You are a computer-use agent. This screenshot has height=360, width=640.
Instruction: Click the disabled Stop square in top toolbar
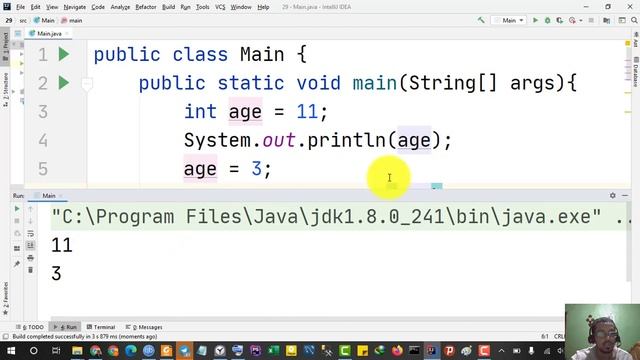591,20
